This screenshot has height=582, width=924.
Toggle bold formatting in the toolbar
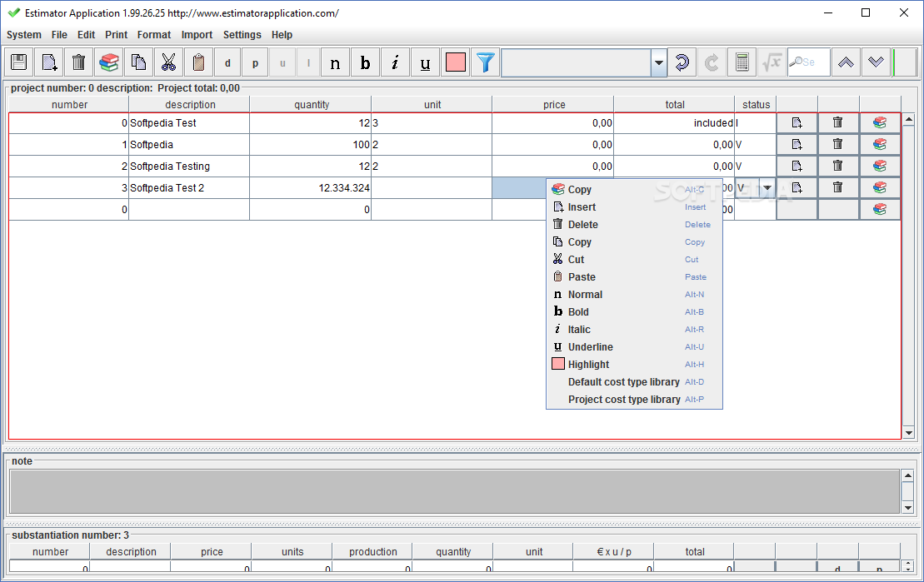pyautogui.click(x=365, y=62)
